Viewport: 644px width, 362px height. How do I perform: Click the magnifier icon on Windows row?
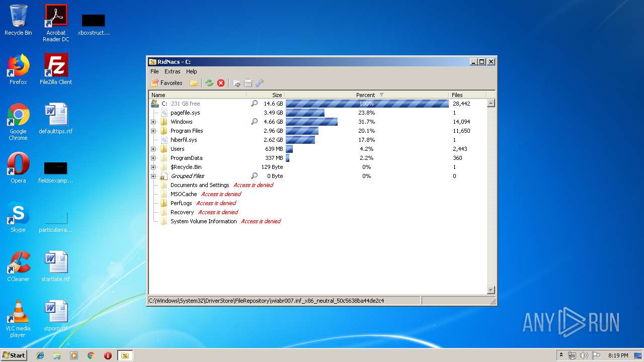pyautogui.click(x=255, y=122)
